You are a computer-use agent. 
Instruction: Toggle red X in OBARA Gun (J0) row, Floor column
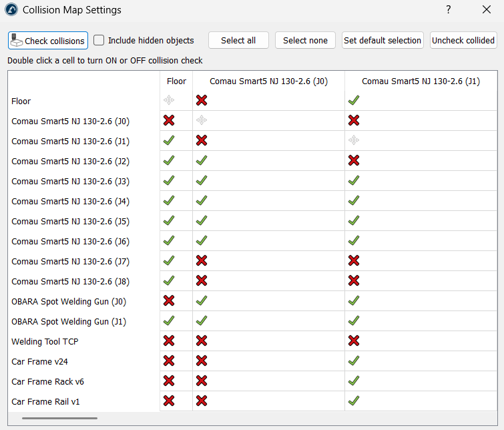(x=169, y=300)
